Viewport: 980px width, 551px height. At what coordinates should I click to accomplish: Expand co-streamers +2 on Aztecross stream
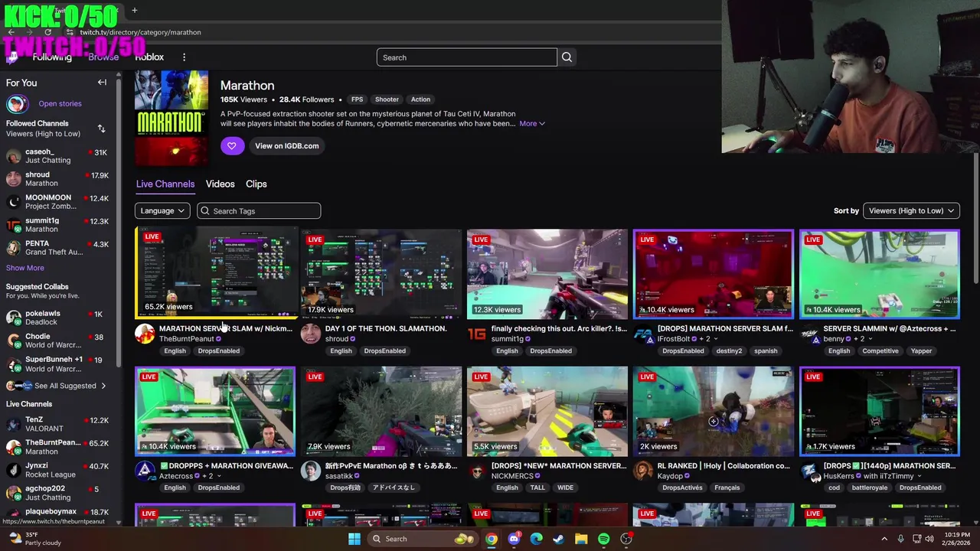click(211, 476)
